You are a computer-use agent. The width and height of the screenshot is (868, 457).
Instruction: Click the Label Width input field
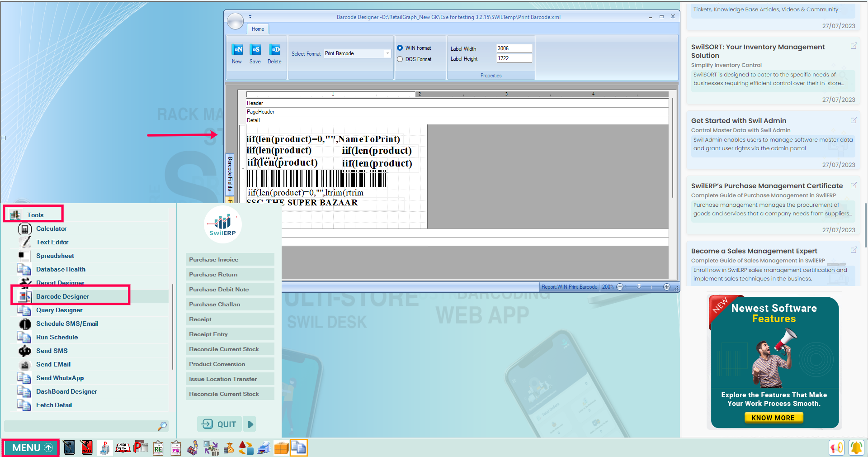click(x=514, y=48)
